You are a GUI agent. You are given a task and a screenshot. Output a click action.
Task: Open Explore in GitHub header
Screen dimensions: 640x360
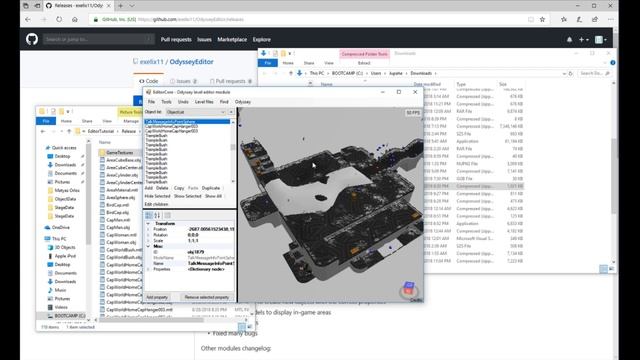click(x=262, y=40)
